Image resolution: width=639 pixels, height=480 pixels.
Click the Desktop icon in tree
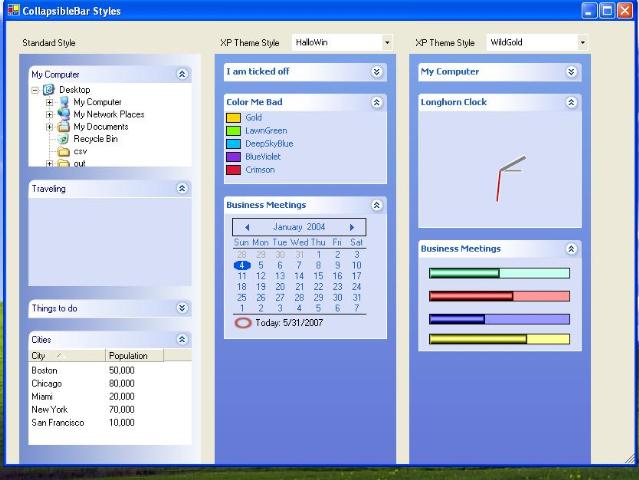[x=49, y=90]
